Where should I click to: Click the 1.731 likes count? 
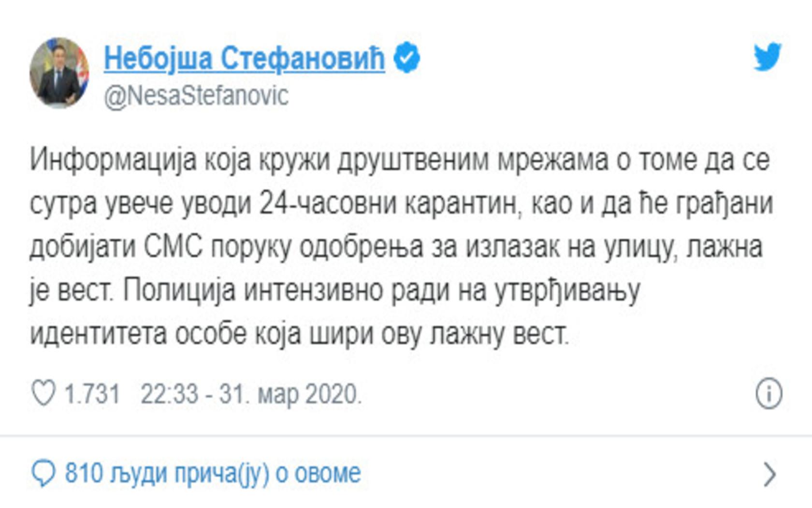coord(92,394)
